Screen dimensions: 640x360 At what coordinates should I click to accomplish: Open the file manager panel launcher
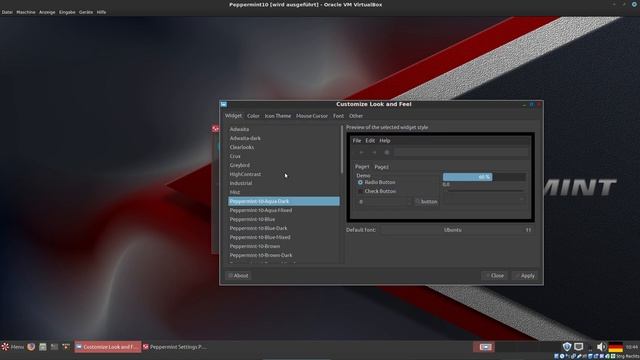tap(42, 347)
